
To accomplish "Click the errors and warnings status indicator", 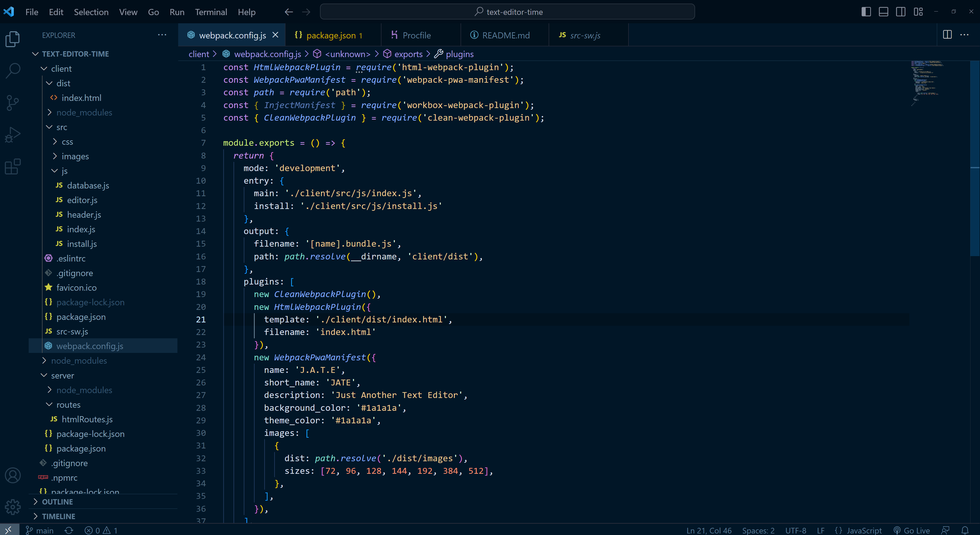I will [x=100, y=530].
